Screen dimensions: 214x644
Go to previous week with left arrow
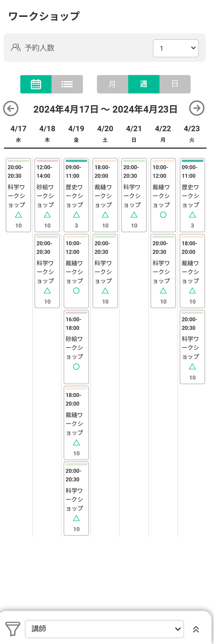[11, 109]
